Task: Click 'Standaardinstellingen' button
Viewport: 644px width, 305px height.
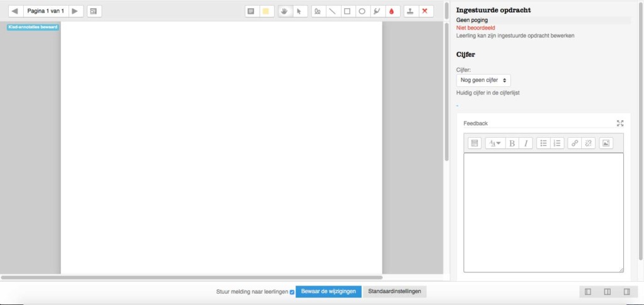Action: coord(395,291)
